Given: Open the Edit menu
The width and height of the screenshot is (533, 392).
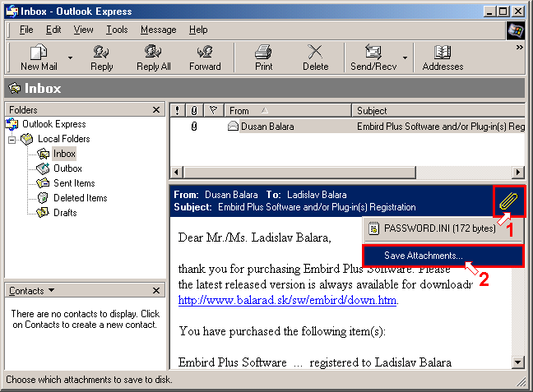Looking at the screenshot, I should 53,30.
